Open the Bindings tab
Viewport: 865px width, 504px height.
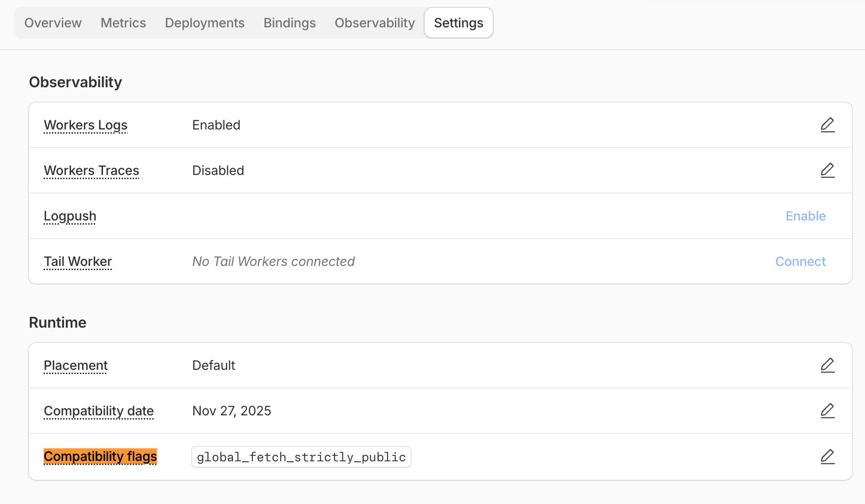[289, 22]
